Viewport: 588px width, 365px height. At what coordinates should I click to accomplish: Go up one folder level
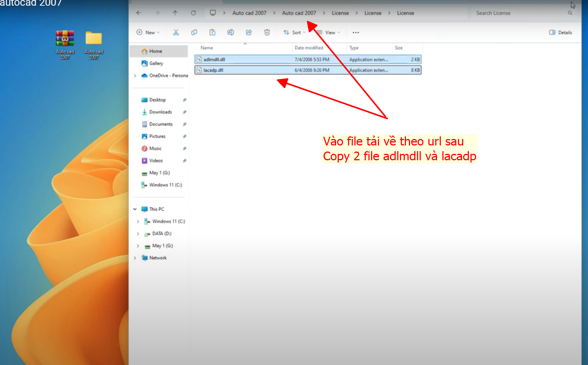(175, 13)
